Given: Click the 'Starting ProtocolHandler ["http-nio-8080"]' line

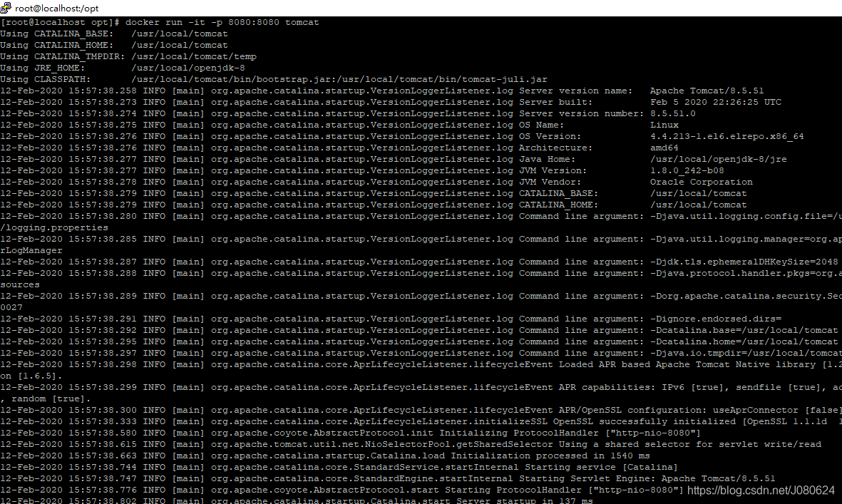Looking at the screenshot, I should [342, 490].
